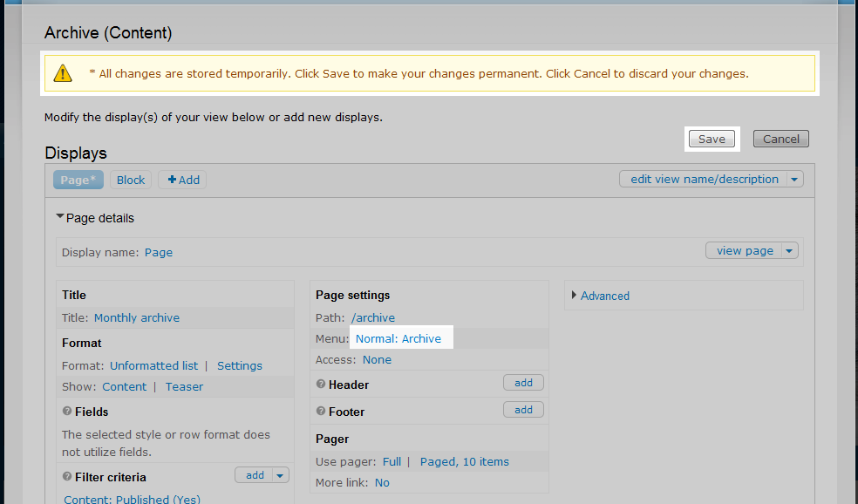
Task: Click the help icon beside Fields
Action: pyautogui.click(x=67, y=412)
